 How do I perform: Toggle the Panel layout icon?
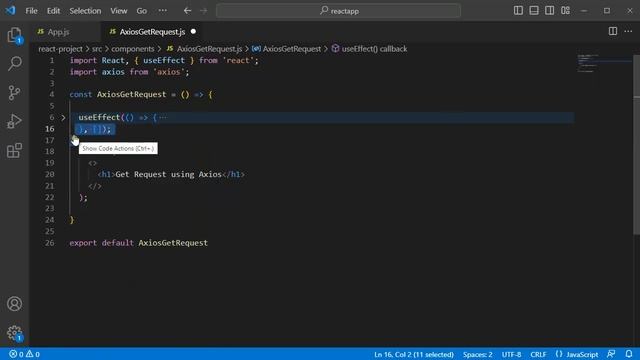coord(534,11)
